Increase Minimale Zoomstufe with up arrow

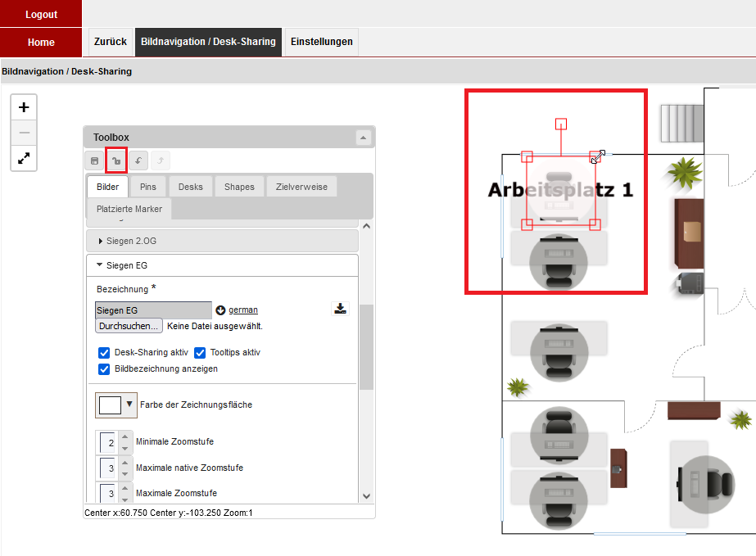(124, 437)
